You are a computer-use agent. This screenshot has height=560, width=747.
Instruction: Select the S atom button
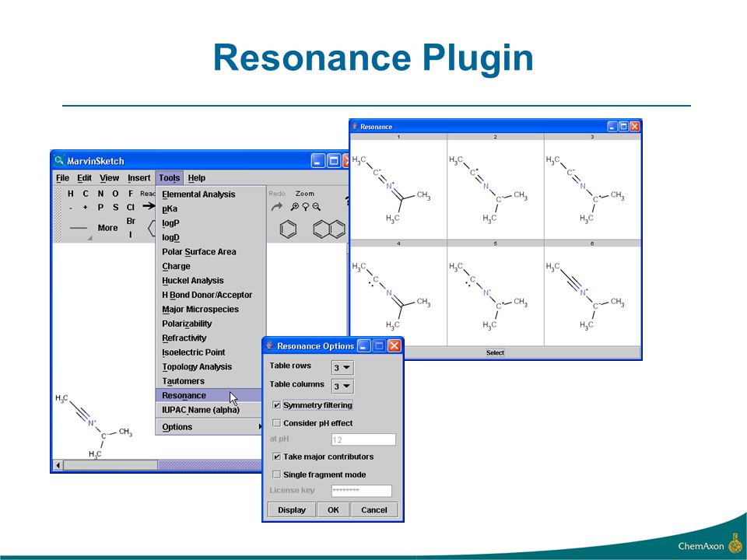(x=115, y=207)
